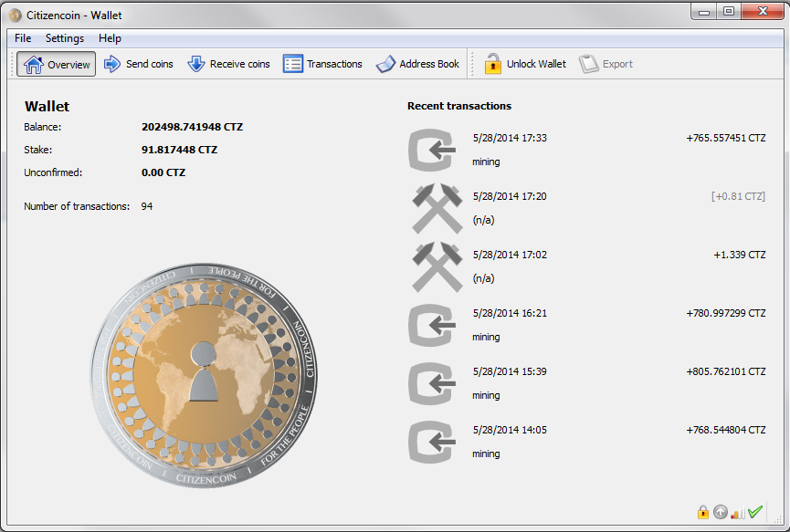Click the +805.762101 CTZ amount
The height and width of the screenshot is (532, 790).
tap(725, 371)
